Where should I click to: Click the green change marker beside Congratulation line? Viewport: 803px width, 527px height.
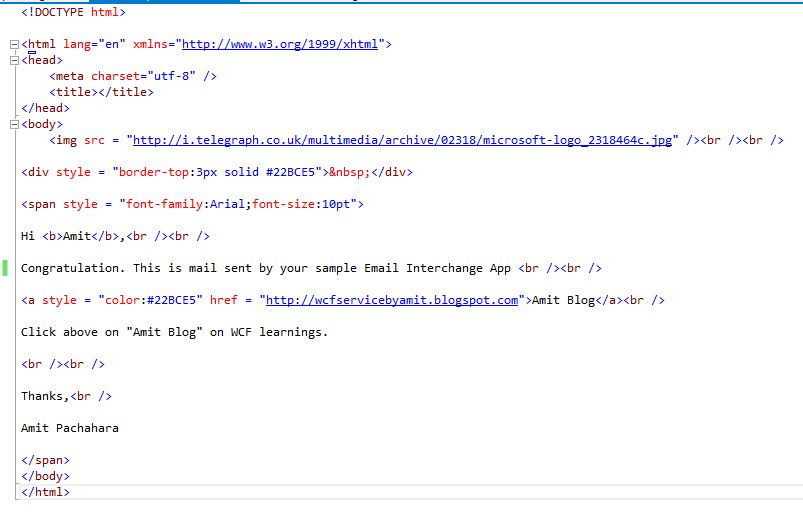pos(5,268)
